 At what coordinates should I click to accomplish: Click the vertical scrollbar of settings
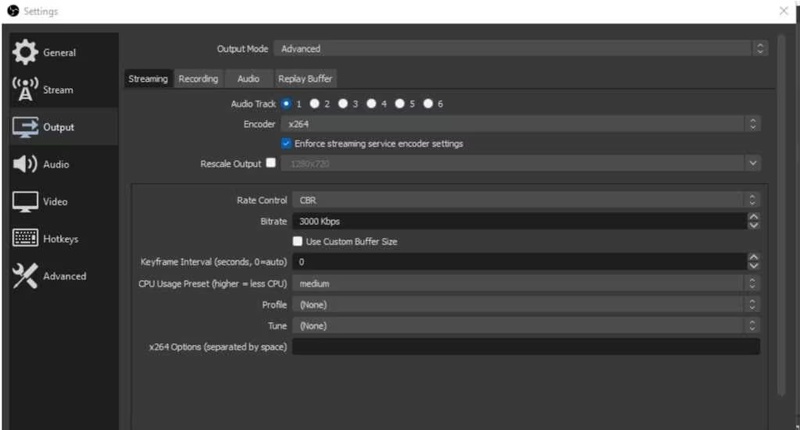[x=781, y=214]
